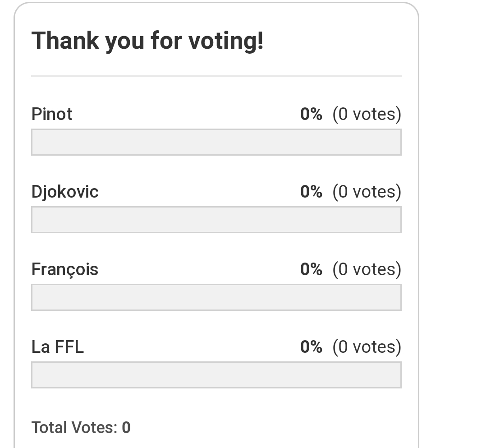Image resolution: width=477 pixels, height=448 pixels.
Task: Click the divider line under the heading
Action: pyautogui.click(x=216, y=76)
